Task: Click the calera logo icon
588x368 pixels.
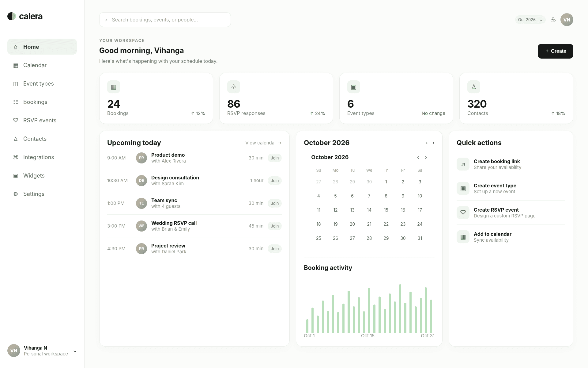Action: 12,16
